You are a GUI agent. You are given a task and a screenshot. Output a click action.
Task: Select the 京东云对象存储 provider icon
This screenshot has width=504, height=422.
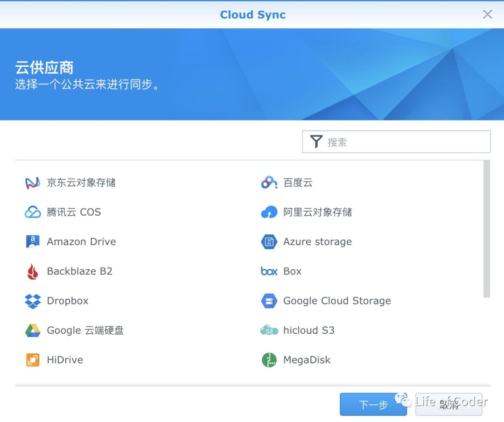33,183
